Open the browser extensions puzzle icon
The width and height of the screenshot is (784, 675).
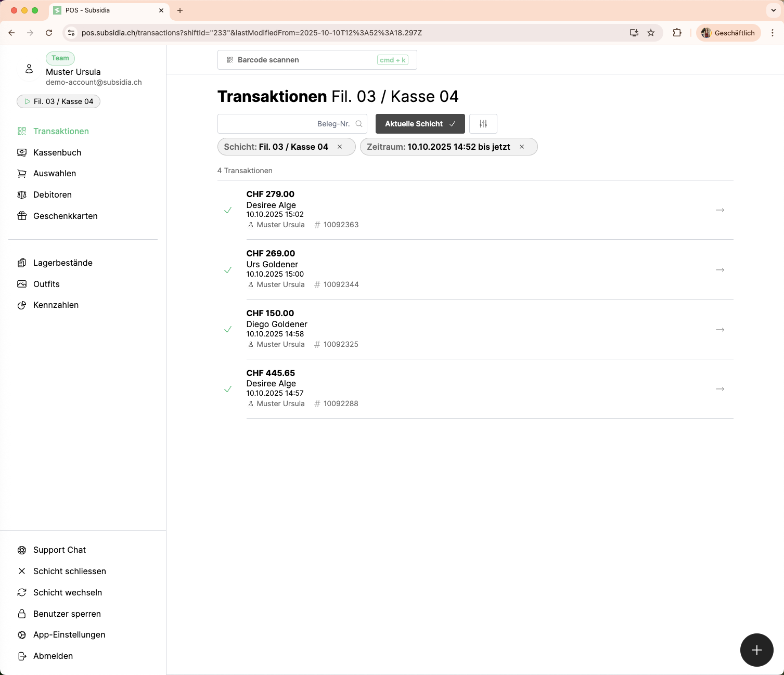point(677,33)
